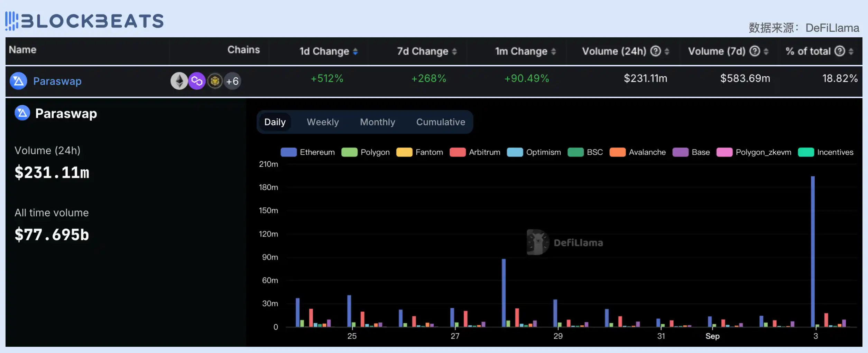This screenshot has height=353, width=868.
Task: Sort by 7d Change column arrows
Action: coord(454,51)
